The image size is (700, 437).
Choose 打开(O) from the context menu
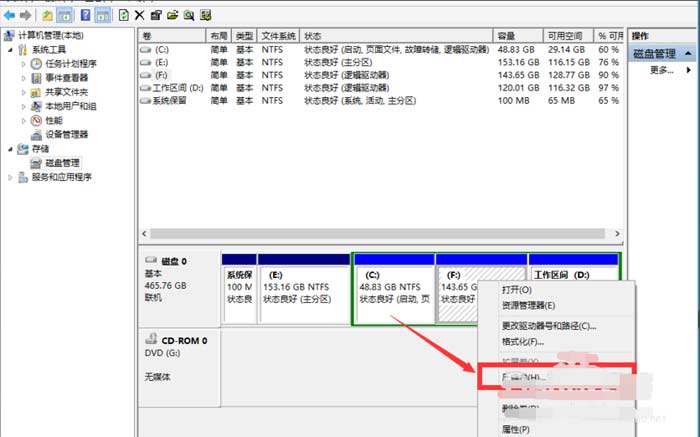517,290
